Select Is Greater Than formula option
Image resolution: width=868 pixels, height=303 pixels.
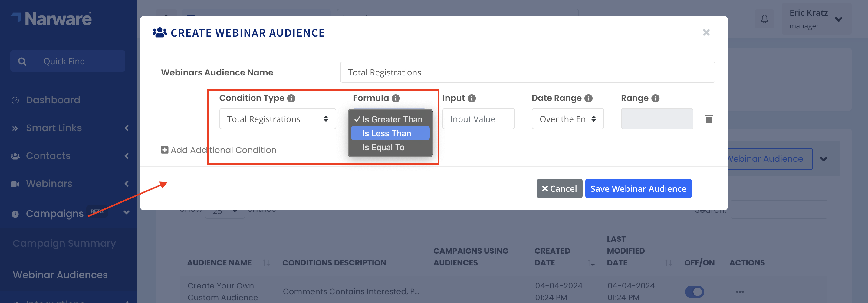pos(390,119)
